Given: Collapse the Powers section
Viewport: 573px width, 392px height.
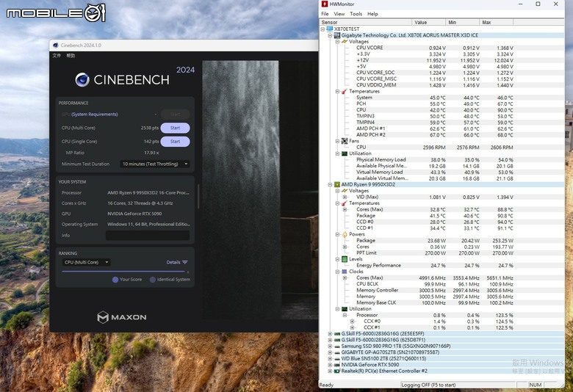Looking at the screenshot, I should (338, 234).
